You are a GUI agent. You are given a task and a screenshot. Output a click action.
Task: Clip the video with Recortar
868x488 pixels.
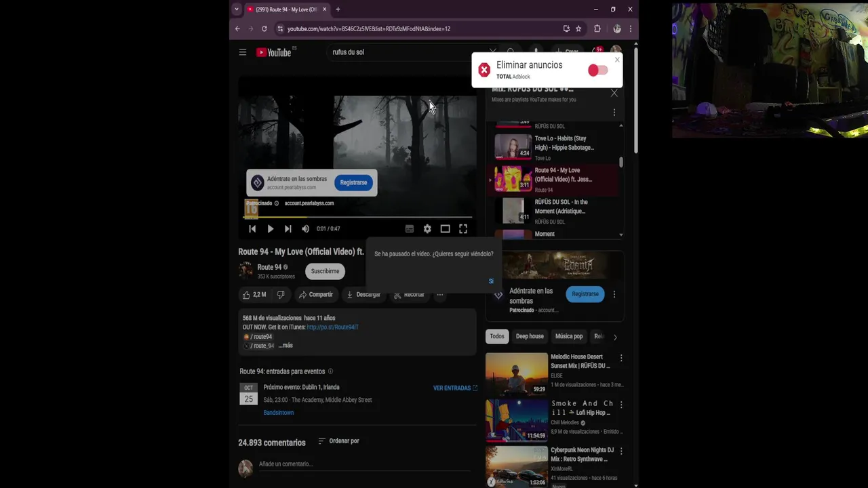tap(409, 295)
